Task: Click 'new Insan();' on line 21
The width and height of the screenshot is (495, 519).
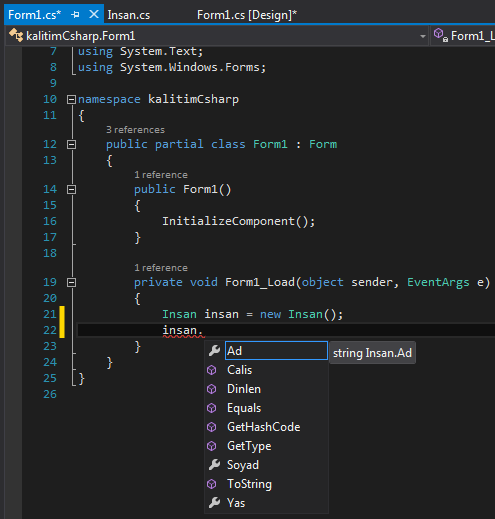Action: click(301, 314)
